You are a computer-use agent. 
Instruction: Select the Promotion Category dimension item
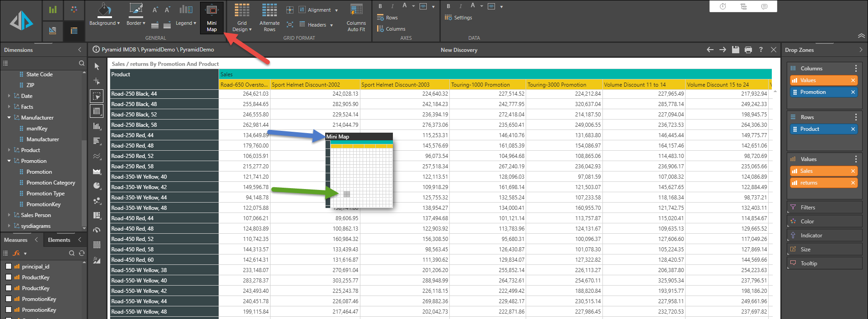pos(51,183)
